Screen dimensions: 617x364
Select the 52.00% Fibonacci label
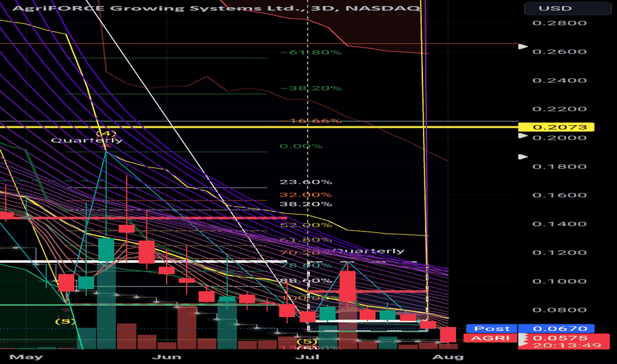[306, 225]
